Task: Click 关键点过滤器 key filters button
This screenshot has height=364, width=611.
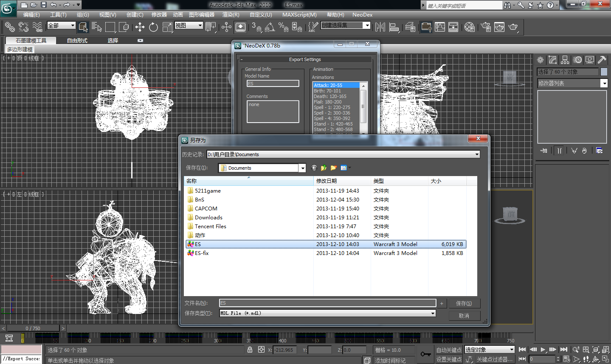Action: coord(495,359)
